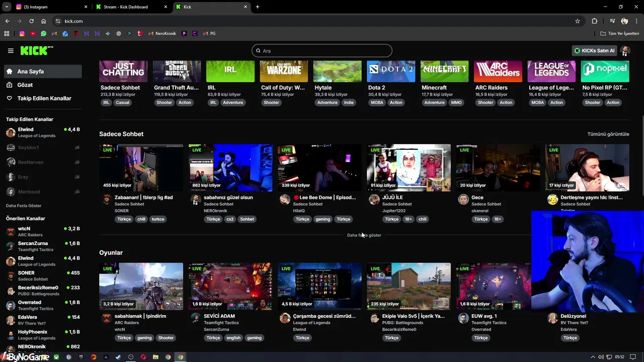Show hidden system tray icons chevron
Screen dimensions: 644x362
[x=593, y=357]
